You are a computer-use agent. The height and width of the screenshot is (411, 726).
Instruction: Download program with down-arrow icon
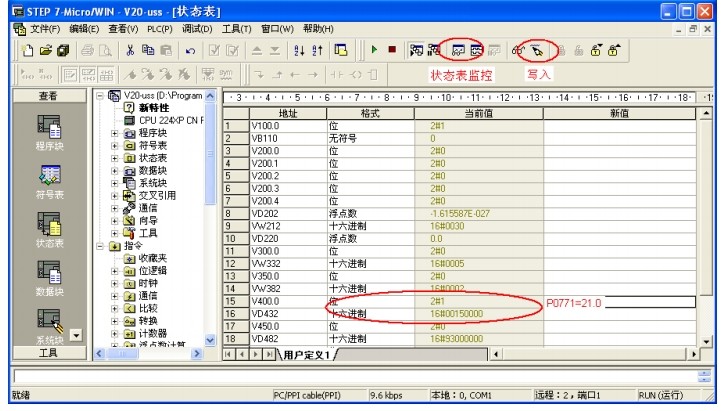275,50
